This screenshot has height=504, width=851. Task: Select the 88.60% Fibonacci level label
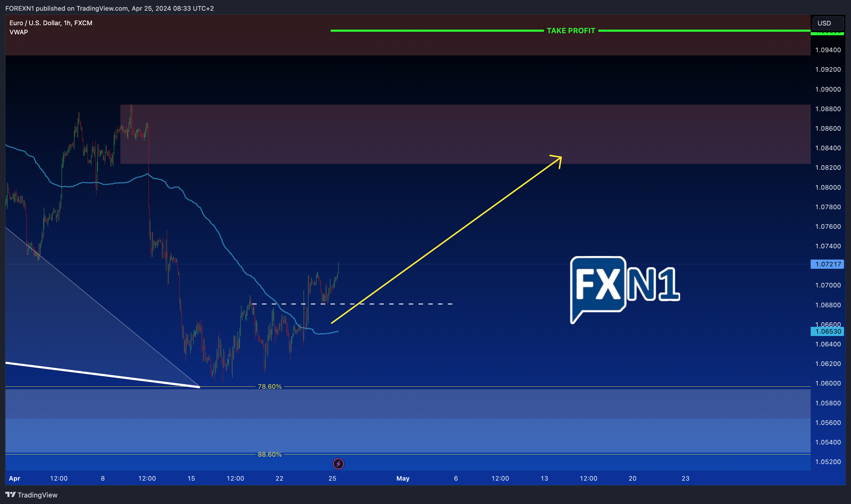coord(270,455)
